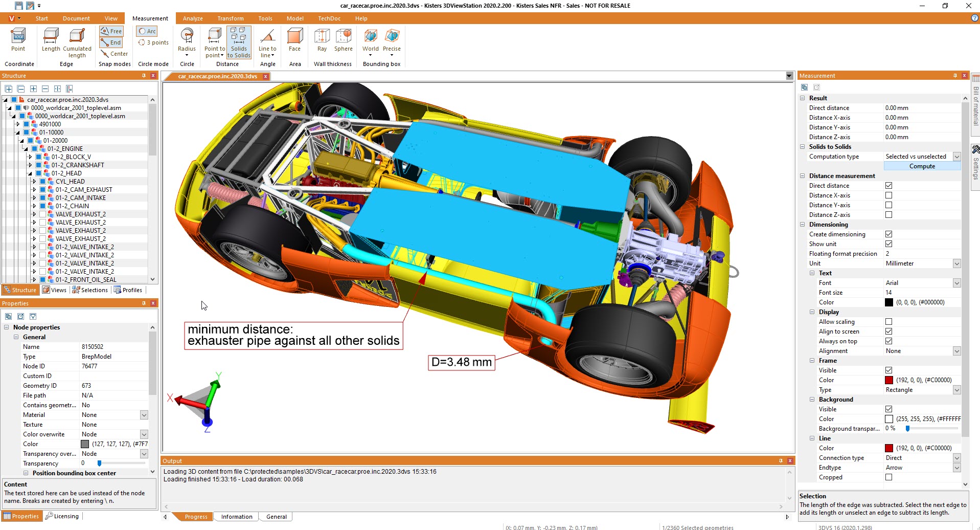This screenshot has width=980, height=530.
Task: Select the Cumulated length tool
Action: (x=77, y=43)
